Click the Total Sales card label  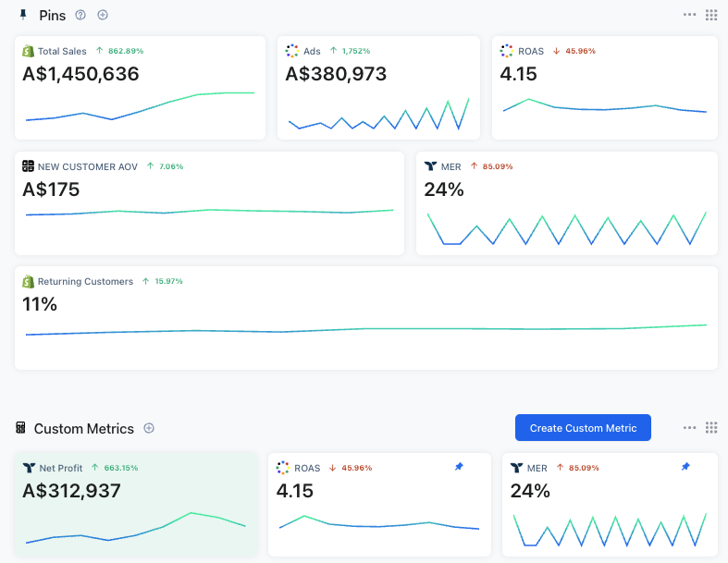coord(62,51)
